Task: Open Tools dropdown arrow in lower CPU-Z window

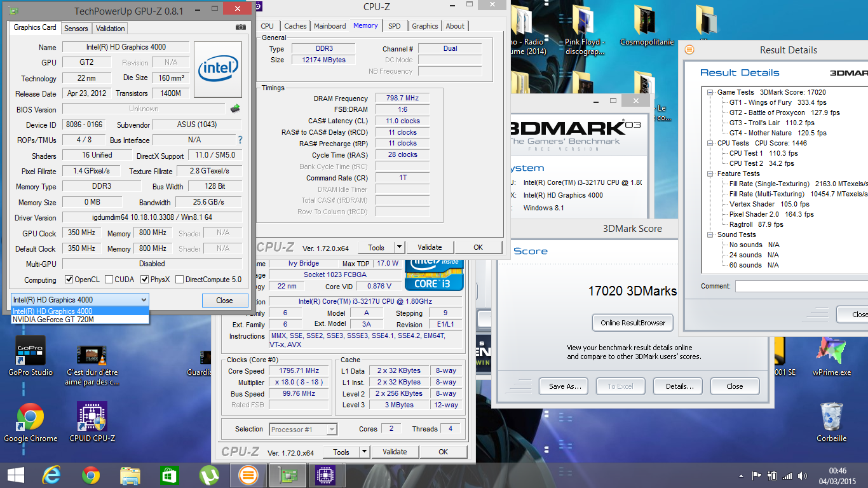Action: pos(364,452)
